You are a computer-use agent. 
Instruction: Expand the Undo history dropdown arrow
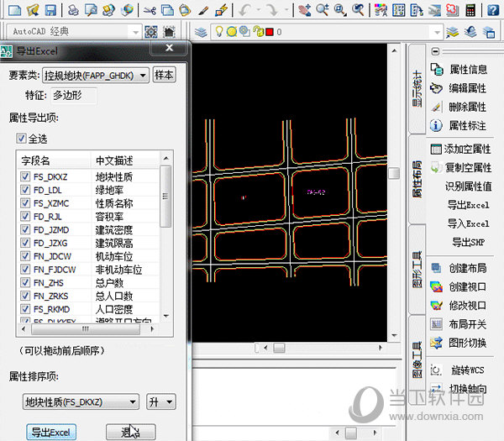click(259, 10)
